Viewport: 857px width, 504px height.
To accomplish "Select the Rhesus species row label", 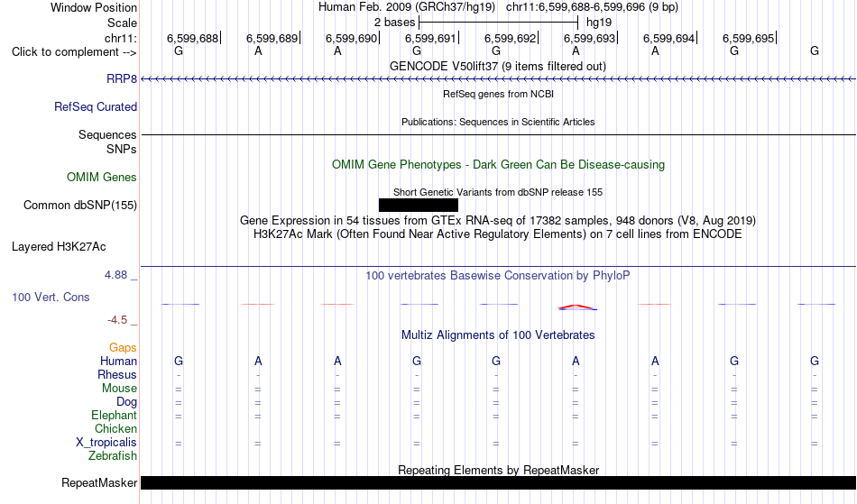I will (117, 374).
